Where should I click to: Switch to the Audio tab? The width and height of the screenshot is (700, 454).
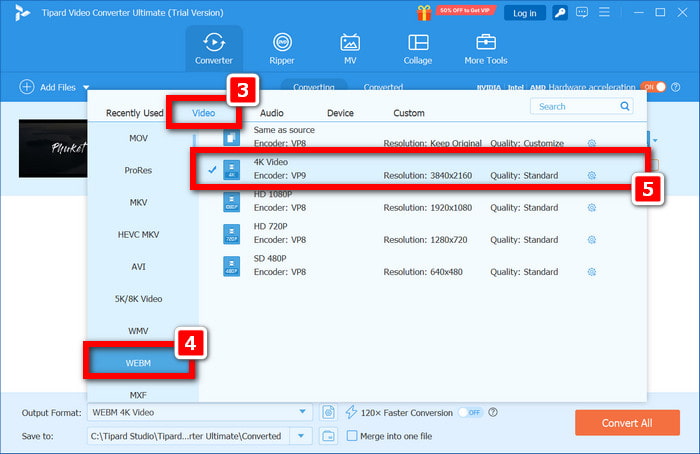pos(271,113)
